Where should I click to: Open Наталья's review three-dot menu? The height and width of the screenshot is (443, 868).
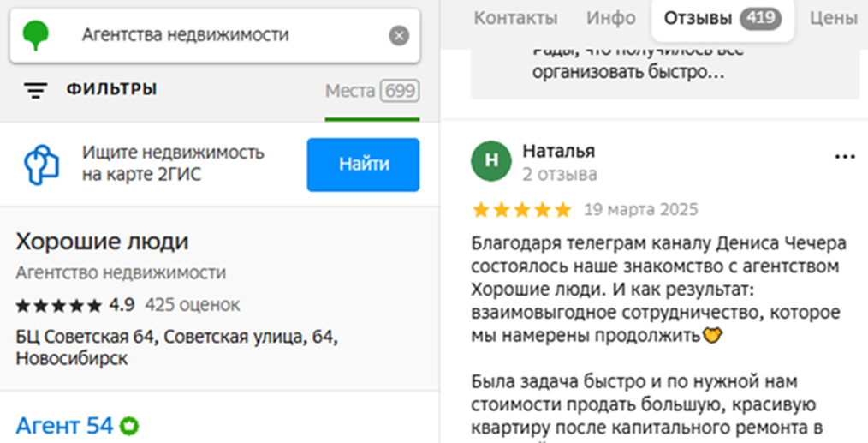coord(845,157)
